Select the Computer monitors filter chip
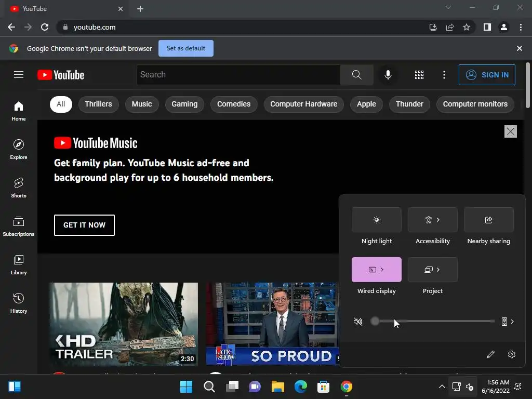Image resolution: width=532 pixels, height=399 pixels. (x=475, y=104)
